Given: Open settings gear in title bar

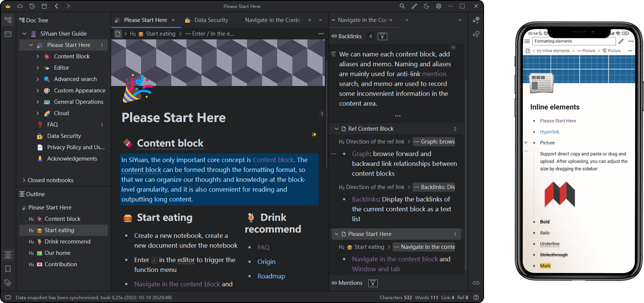Looking at the screenshot, I should pos(439,6).
